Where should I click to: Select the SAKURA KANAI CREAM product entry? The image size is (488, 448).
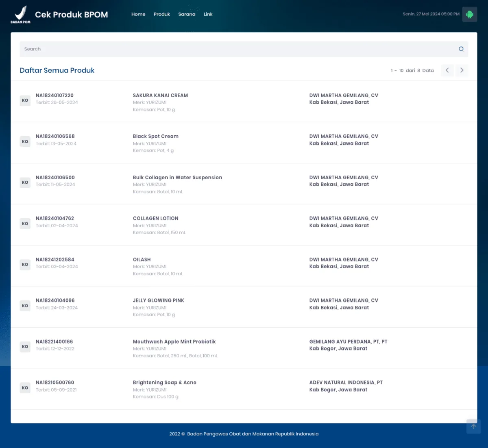[x=160, y=95]
